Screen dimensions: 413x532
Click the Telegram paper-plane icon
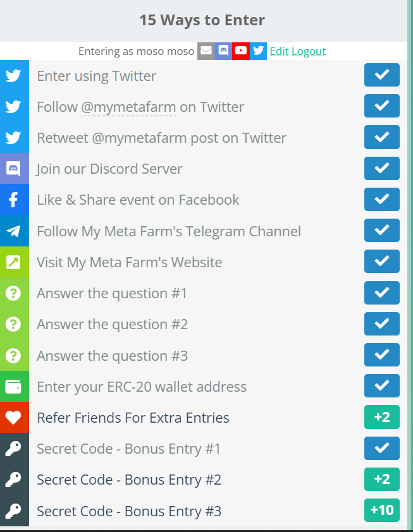[13, 231]
